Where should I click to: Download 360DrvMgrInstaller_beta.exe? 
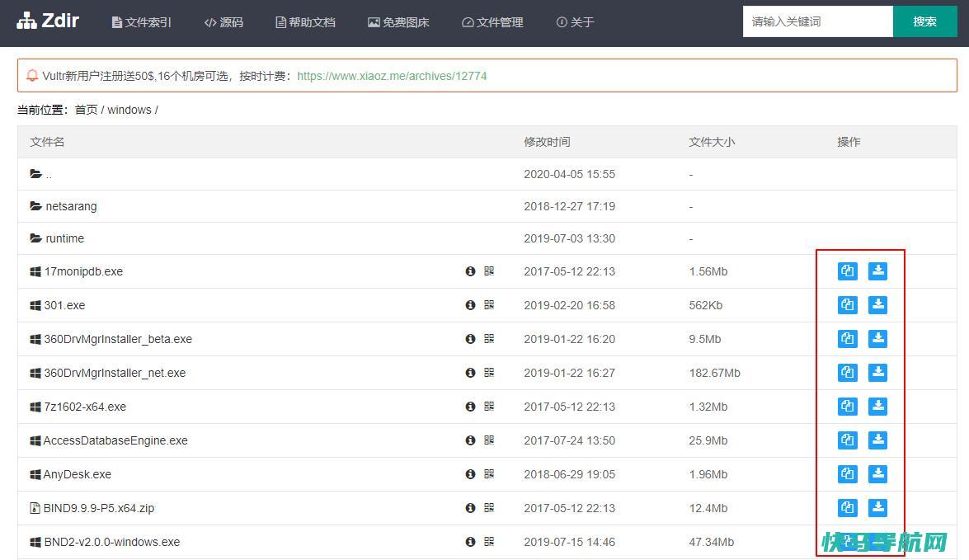click(877, 339)
